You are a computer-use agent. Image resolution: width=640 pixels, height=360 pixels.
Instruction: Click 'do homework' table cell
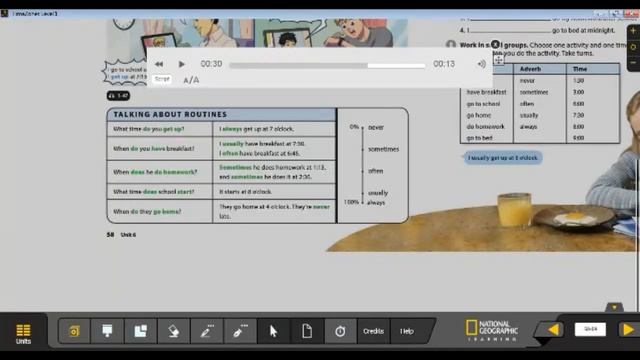[485, 127]
